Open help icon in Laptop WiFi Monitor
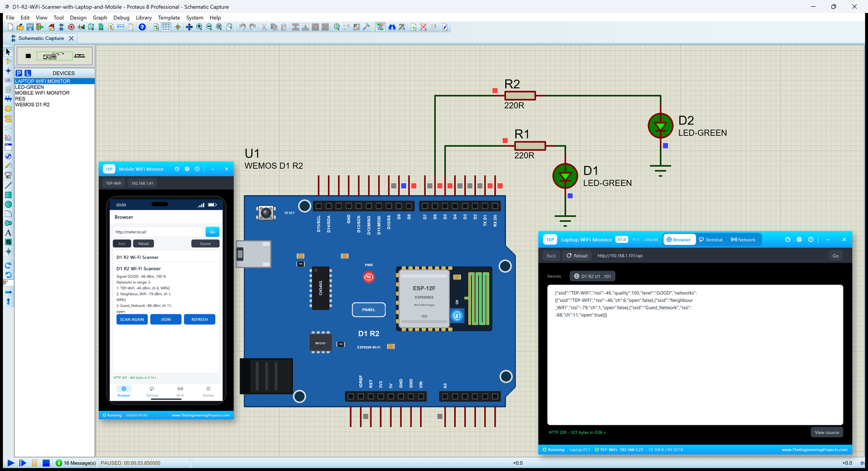 [x=811, y=240]
